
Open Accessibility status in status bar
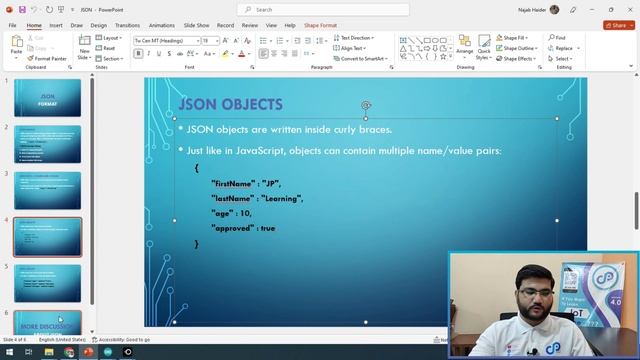[121, 340]
